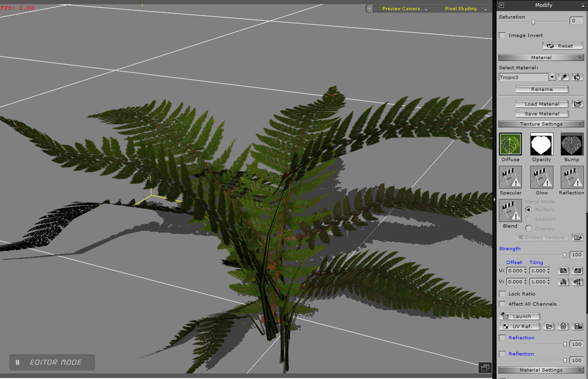This screenshot has height=379, width=588.
Task: Click the side panel collapse handle arrow
Action: [x=495, y=199]
